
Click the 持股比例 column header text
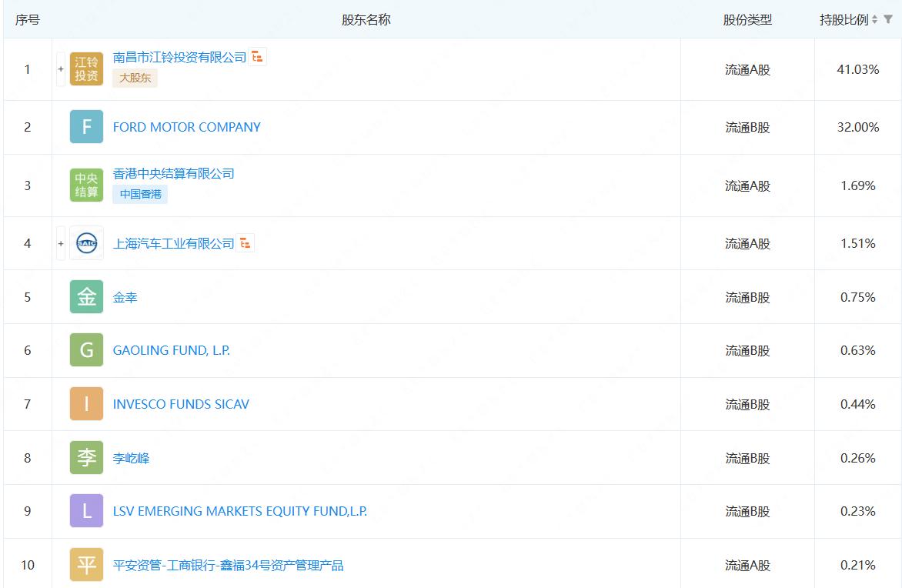[844, 20]
